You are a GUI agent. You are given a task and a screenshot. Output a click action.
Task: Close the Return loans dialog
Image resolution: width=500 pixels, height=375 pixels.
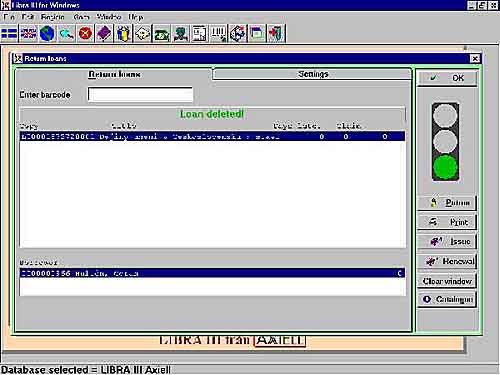pyautogui.click(x=475, y=59)
